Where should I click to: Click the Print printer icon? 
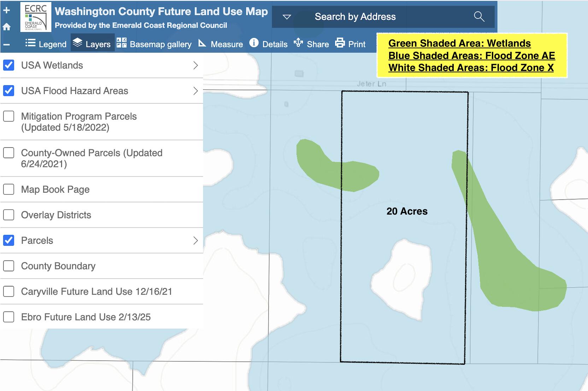(x=340, y=43)
